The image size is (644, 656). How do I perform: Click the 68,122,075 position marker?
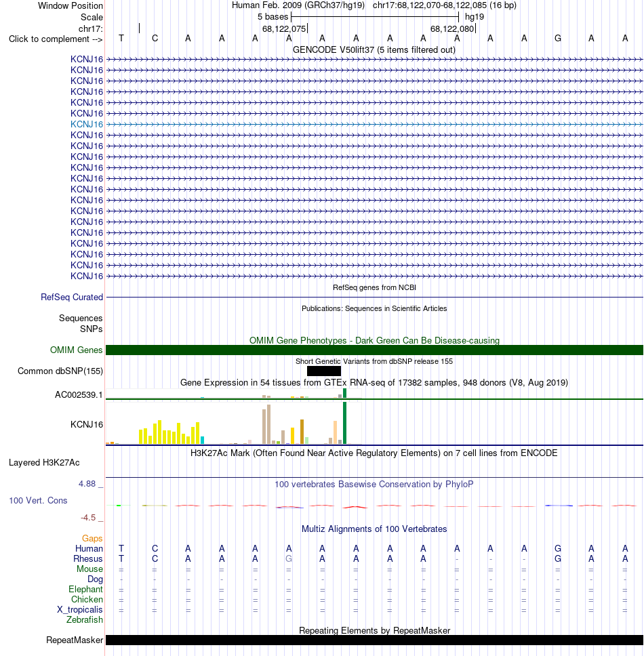(x=284, y=29)
